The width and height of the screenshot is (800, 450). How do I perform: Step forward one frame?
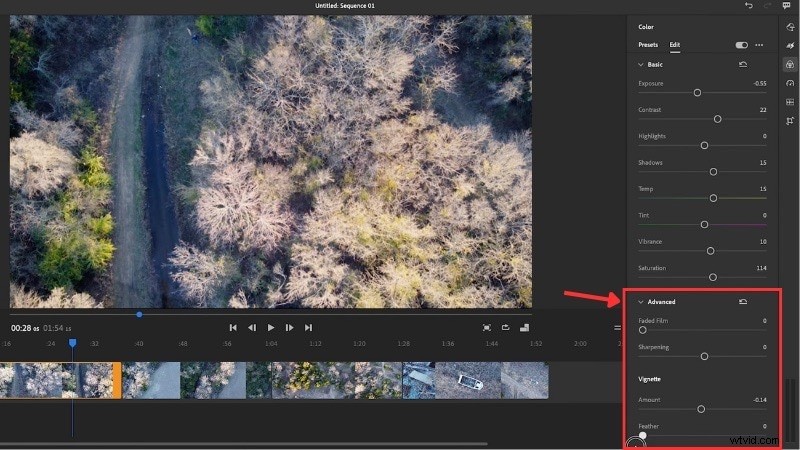(x=289, y=328)
